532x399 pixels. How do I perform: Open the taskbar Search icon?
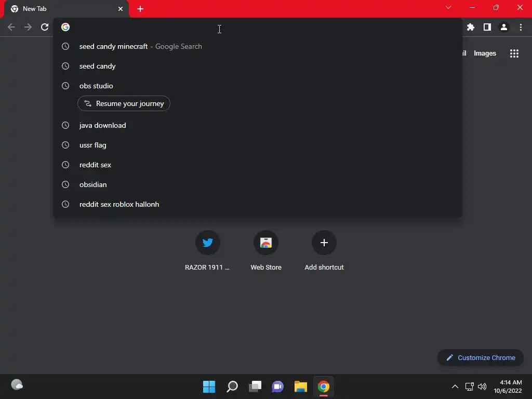[x=232, y=387]
